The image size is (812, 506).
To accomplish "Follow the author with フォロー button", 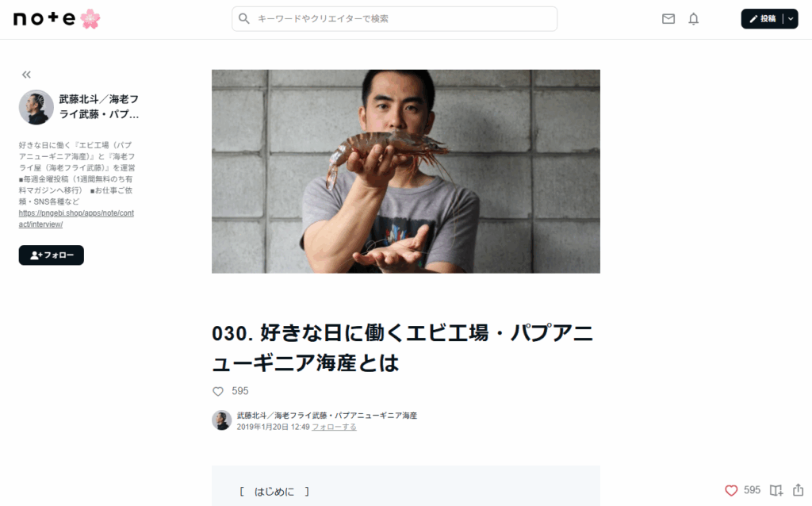I will pos(52,255).
